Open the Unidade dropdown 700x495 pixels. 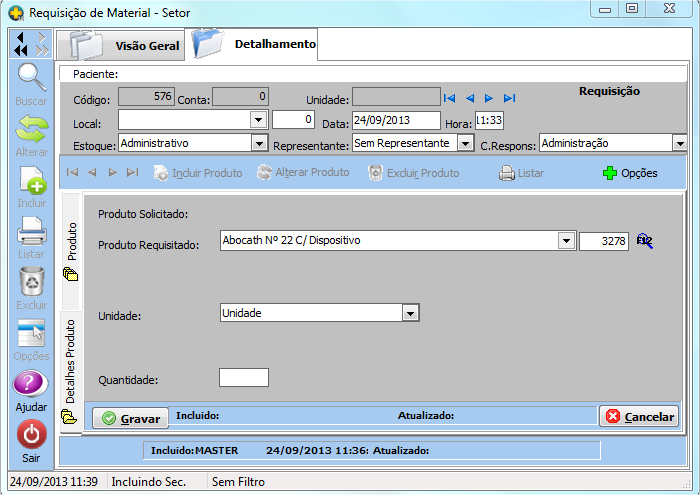coord(409,313)
